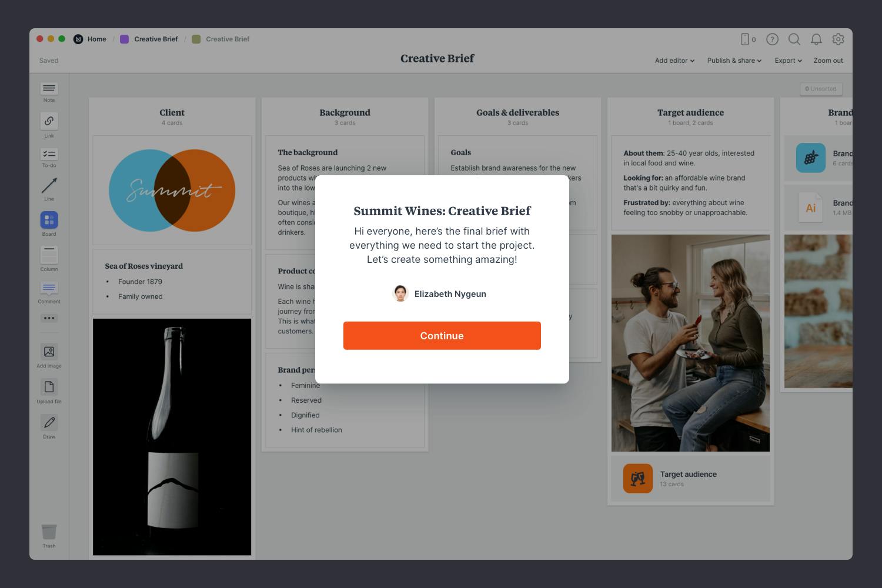The image size is (882, 588).
Task: Open the wine bottle image card
Action: [x=172, y=436]
